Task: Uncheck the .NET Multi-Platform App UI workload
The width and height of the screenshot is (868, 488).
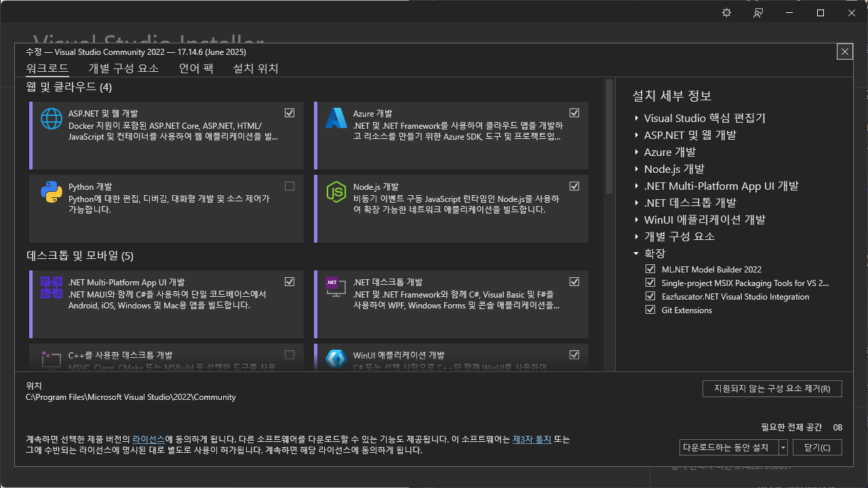Action: coord(290,281)
